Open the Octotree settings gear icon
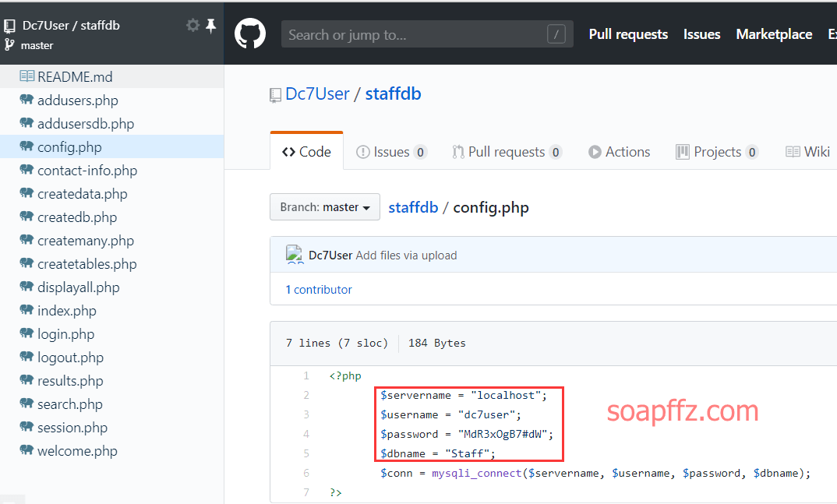This screenshot has width=837, height=504. tap(192, 25)
